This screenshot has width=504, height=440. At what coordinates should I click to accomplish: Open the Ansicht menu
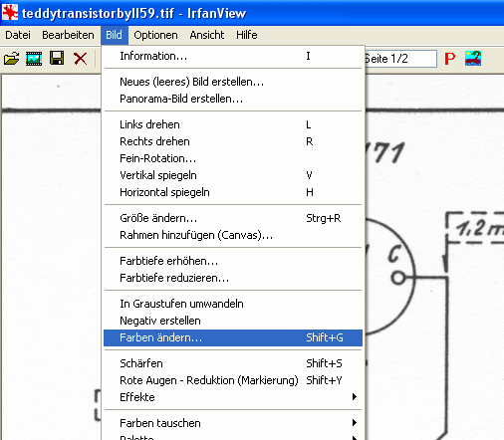(207, 35)
